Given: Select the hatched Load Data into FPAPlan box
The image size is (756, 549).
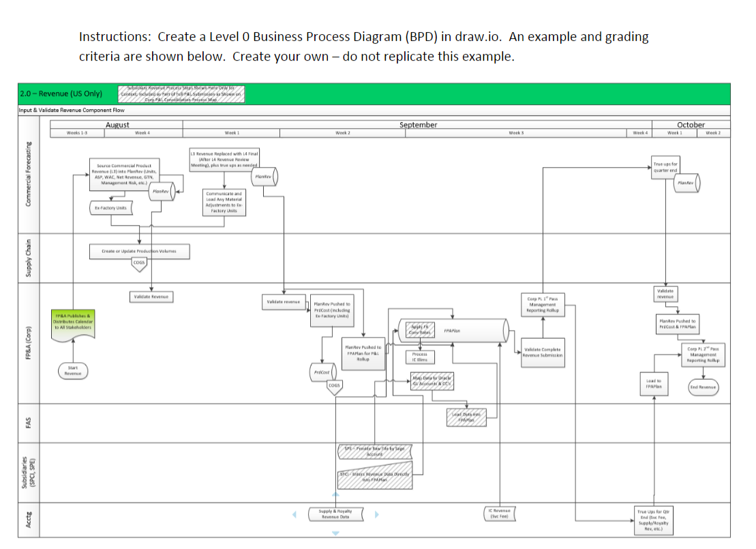Looking at the screenshot, I should [x=467, y=417].
